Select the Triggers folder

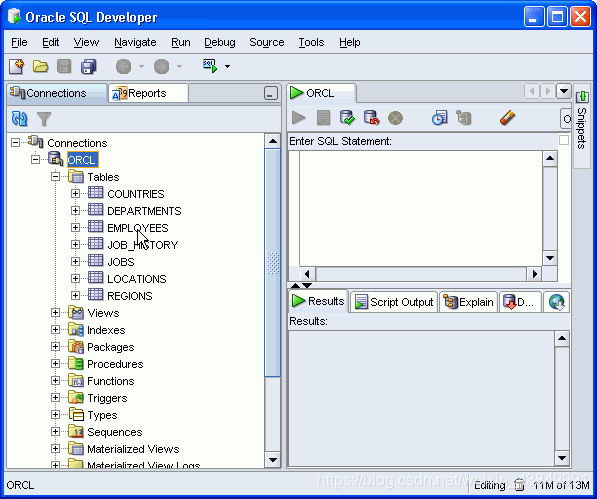107,398
